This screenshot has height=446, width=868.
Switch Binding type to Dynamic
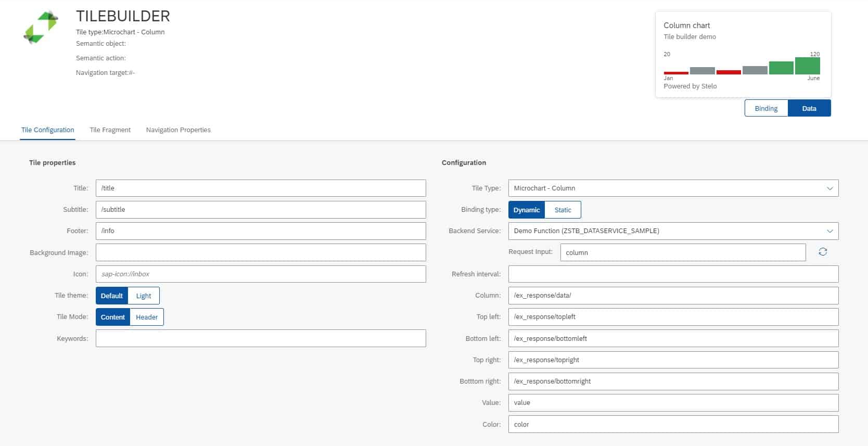click(527, 210)
